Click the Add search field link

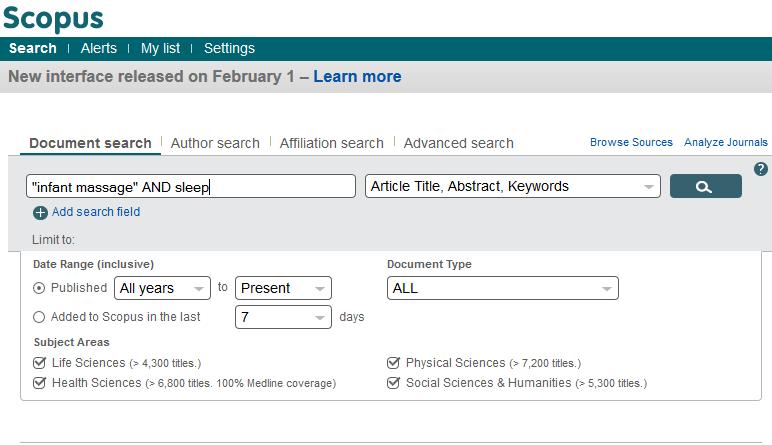96,212
